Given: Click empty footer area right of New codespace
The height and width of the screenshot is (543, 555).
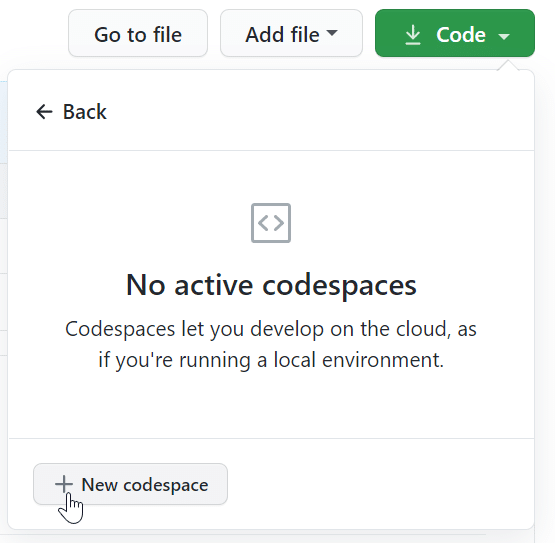Looking at the screenshot, I should click(x=379, y=484).
